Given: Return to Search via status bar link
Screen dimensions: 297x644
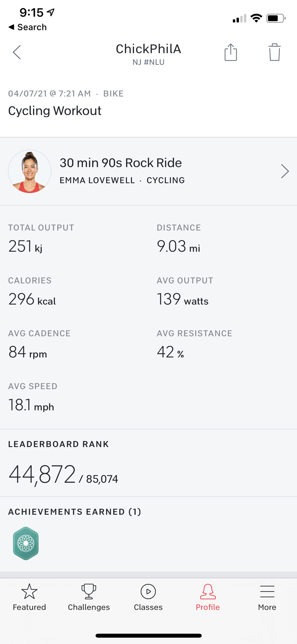Looking at the screenshot, I should [28, 27].
